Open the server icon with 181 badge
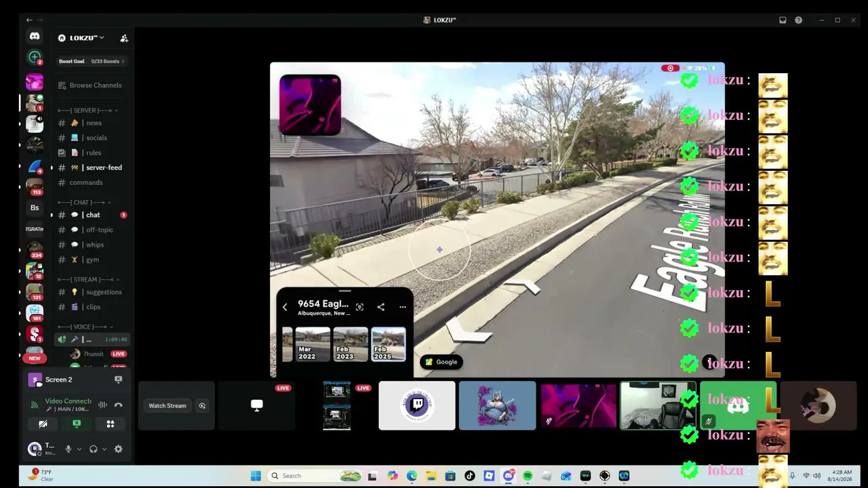This screenshot has width=868, height=488. [35, 312]
